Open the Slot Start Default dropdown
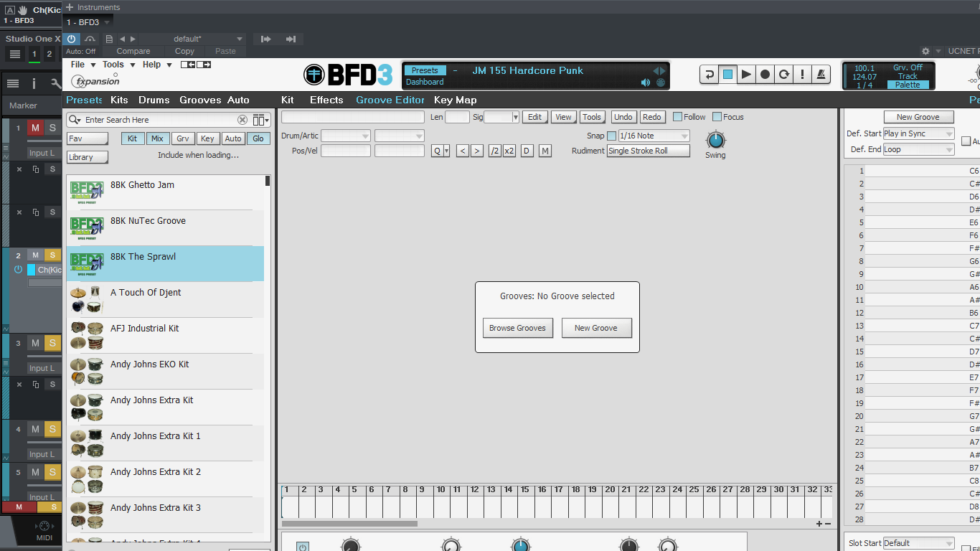Screen dimensions: 980x551 (x=918, y=543)
